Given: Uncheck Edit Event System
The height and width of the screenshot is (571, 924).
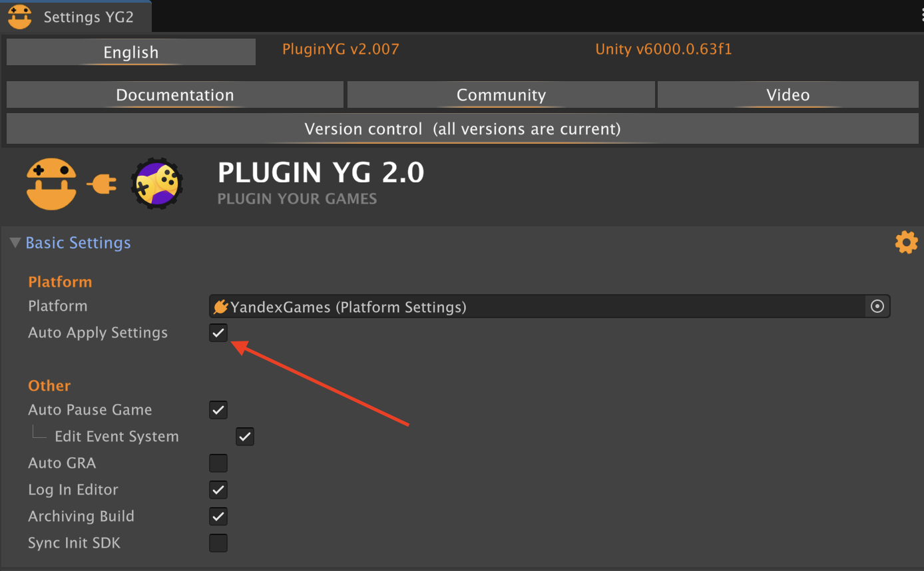Looking at the screenshot, I should (245, 437).
